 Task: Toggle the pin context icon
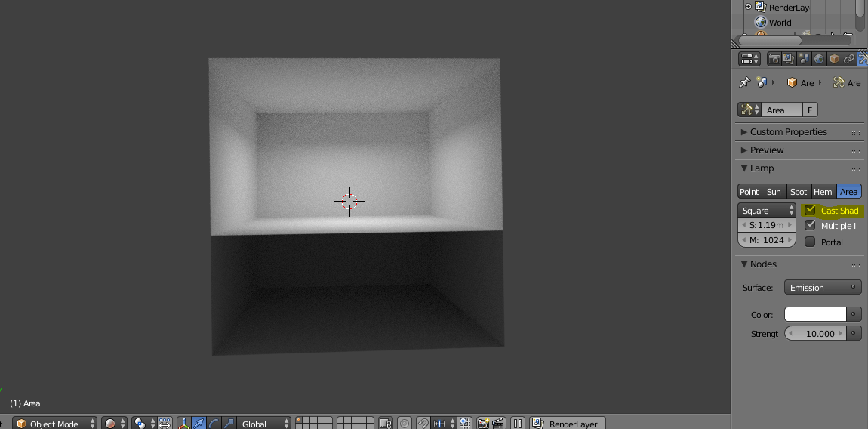[x=744, y=82]
